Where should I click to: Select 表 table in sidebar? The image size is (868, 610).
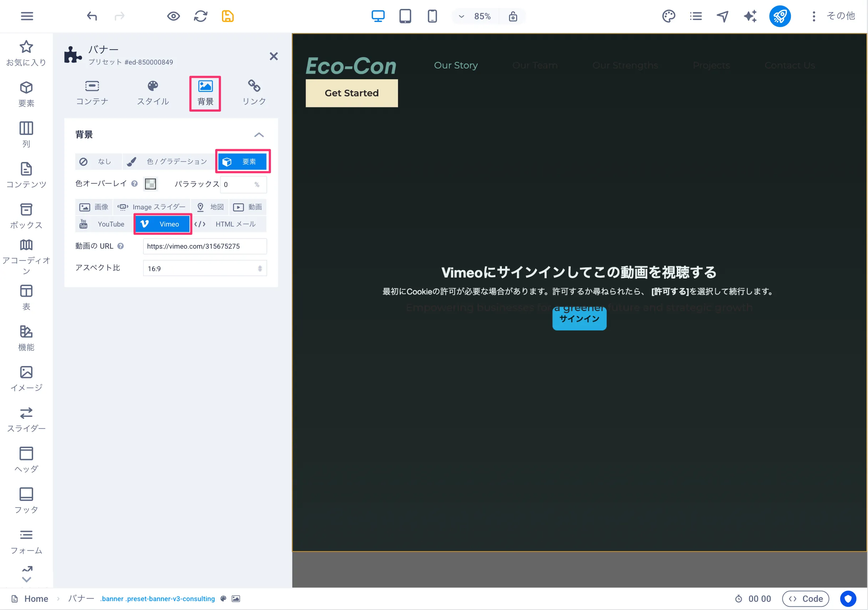point(26,298)
